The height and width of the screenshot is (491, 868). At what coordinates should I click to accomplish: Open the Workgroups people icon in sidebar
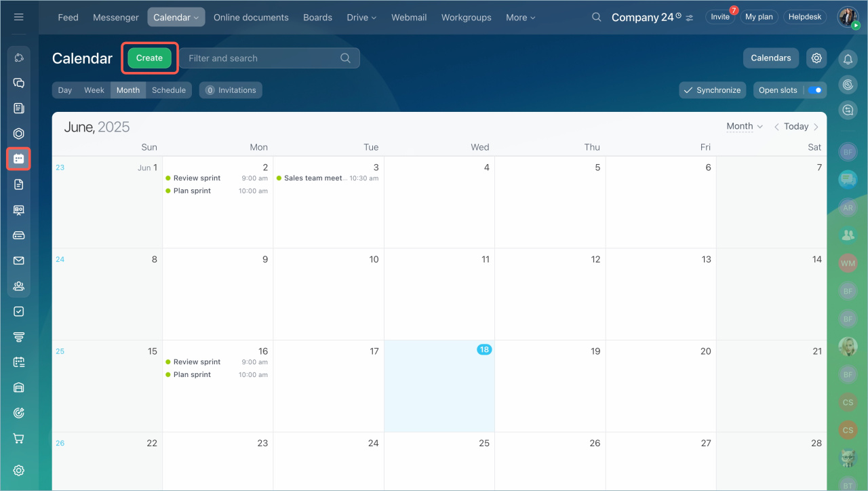(x=19, y=286)
